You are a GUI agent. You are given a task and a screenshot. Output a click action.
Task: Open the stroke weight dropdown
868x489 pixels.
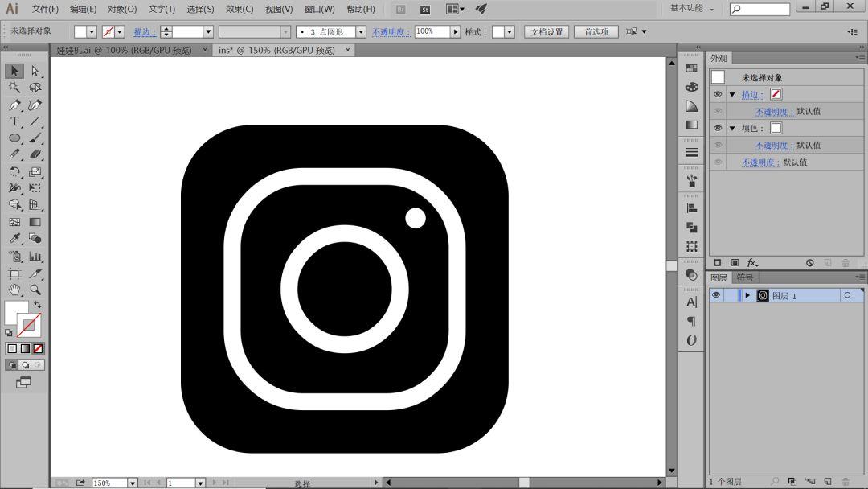point(208,31)
